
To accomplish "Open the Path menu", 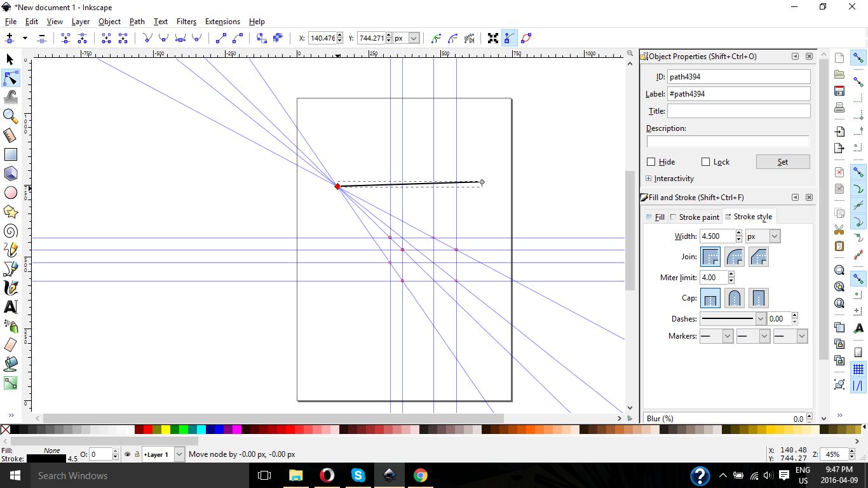I will [x=137, y=21].
